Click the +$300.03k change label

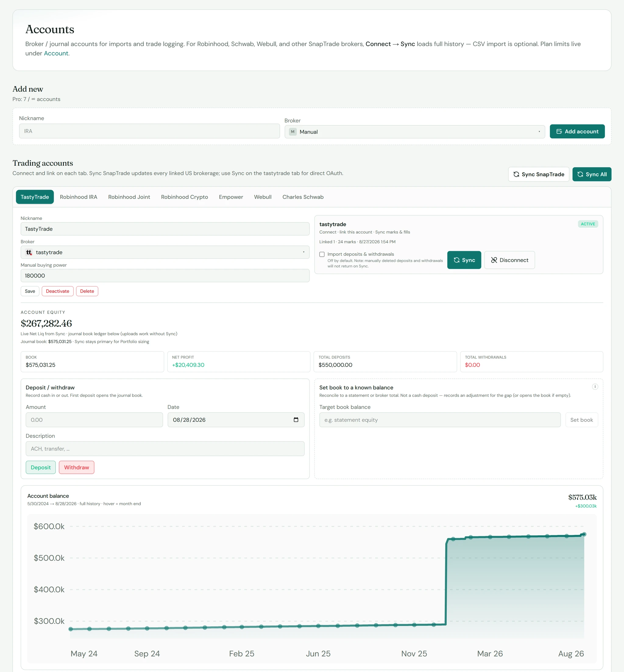click(x=586, y=506)
